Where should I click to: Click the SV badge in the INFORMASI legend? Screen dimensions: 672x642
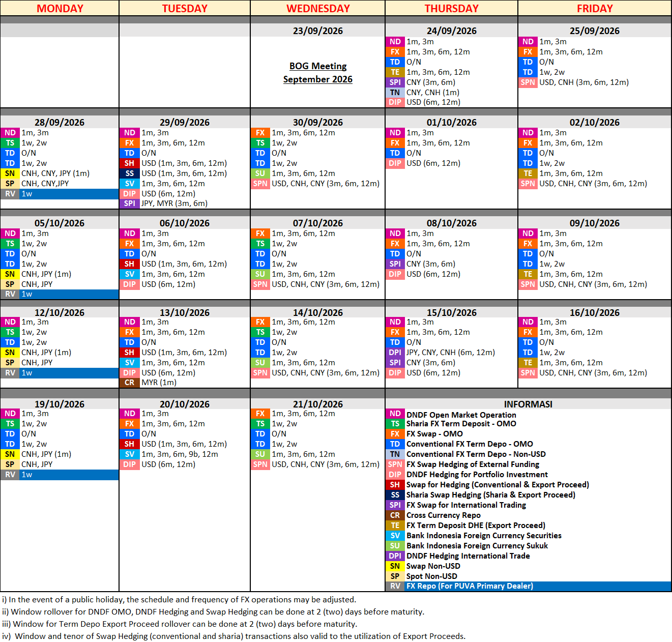(395, 536)
